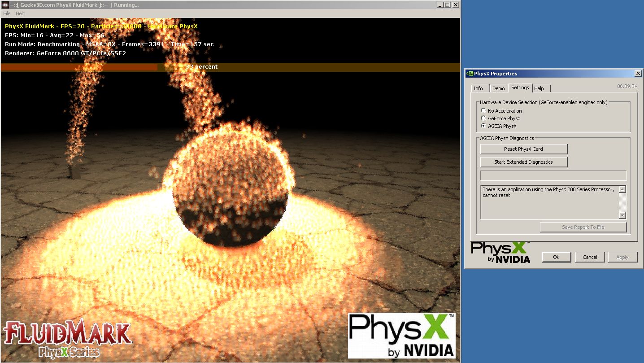The width and height of the screenshot is (644, 363).
Task: Click the FPS Min Avg Max text line
Action: click(55, 35)
